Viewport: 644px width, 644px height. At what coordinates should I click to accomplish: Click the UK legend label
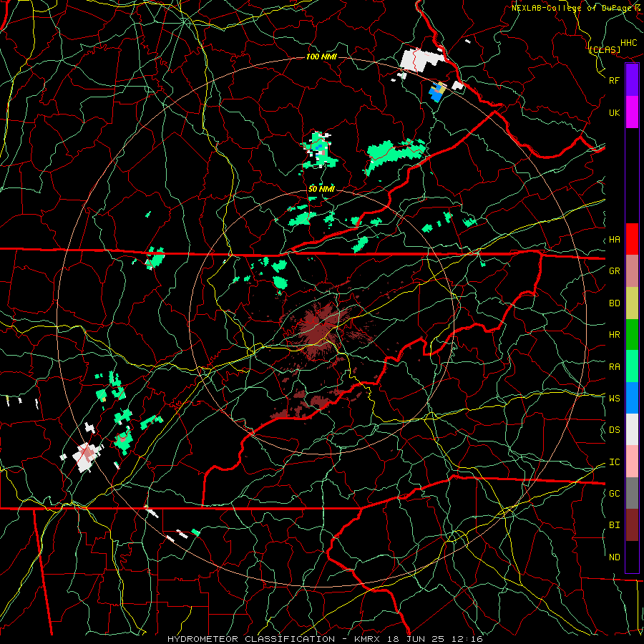coord(615,112)
